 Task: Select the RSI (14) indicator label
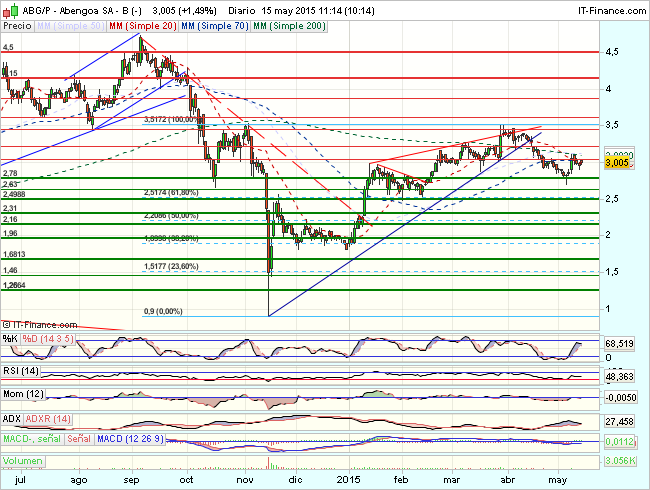pyautogui.click(x=23, y=370)
